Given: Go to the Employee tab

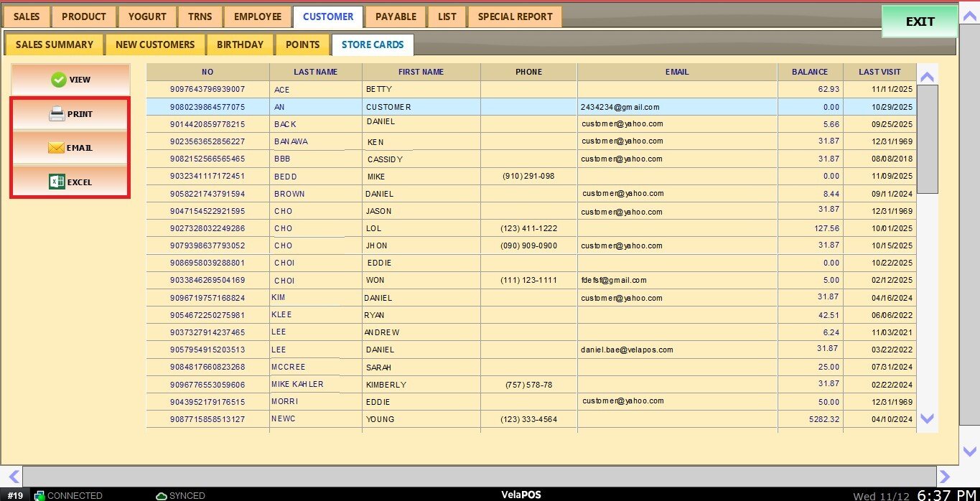Looking at the screenshot, I should (x=258, y=17).
